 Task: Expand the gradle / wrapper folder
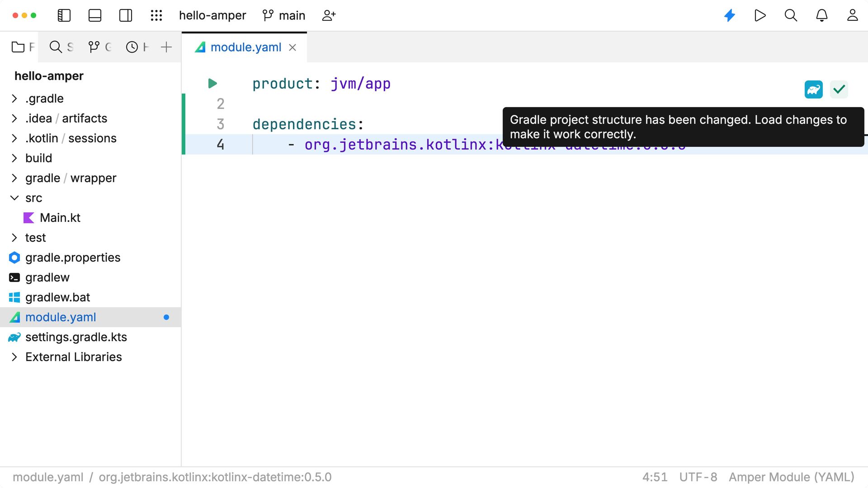point(14,178)
